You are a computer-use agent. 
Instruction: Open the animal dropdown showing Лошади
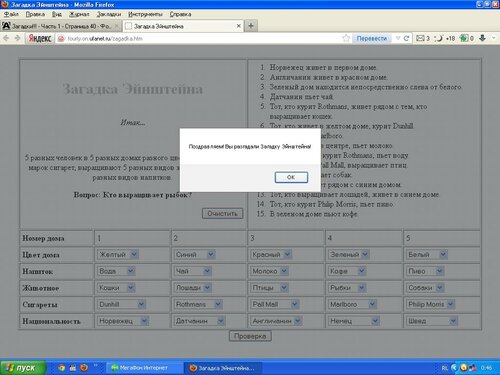pyautogui.click(x=193, y=288)
